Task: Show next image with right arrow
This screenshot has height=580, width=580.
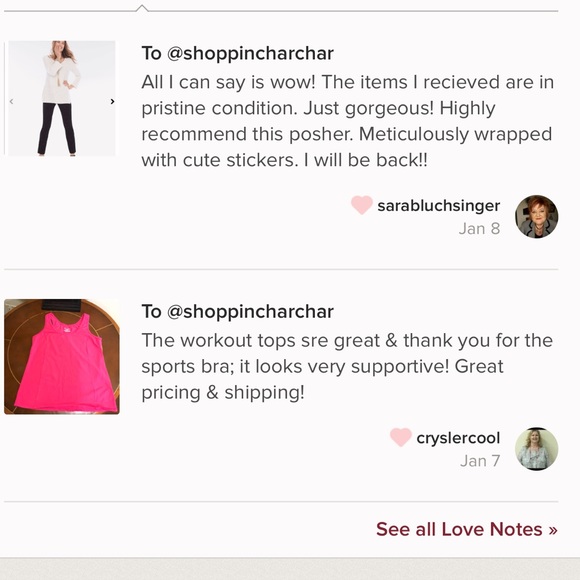Action: pos(112,101)
